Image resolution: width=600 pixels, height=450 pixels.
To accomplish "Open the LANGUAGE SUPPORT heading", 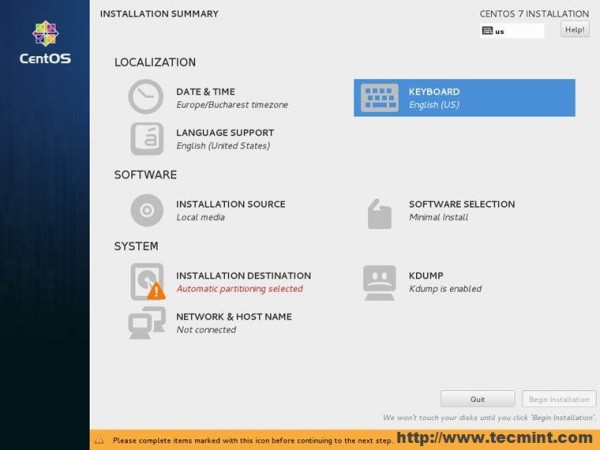I will click(x=225, y=133).
